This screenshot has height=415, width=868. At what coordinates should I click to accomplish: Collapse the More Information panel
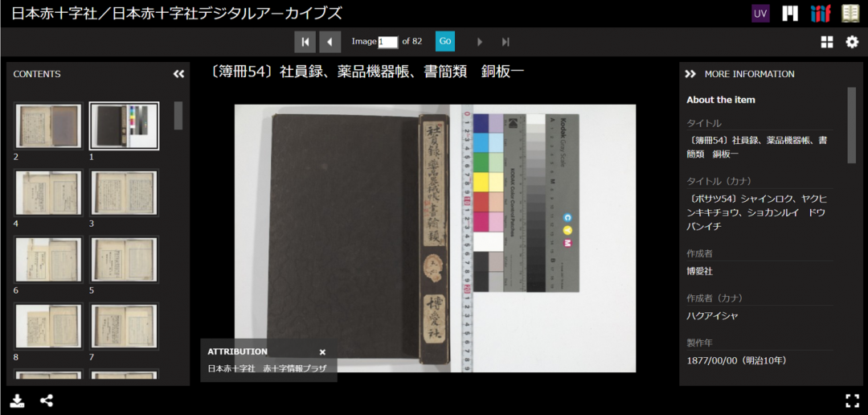pyautogui.click(x=690, y=74)
